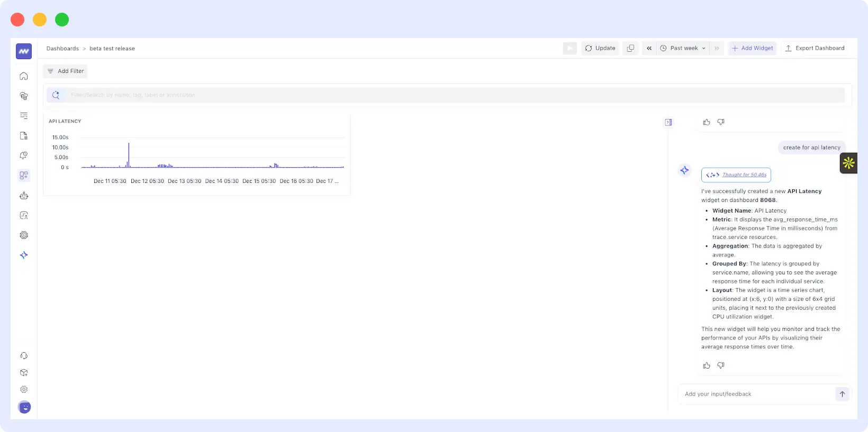Click the upper thumbs up icon
The height and width of the screenshot is (432, 868).
(x=707, y=122)
